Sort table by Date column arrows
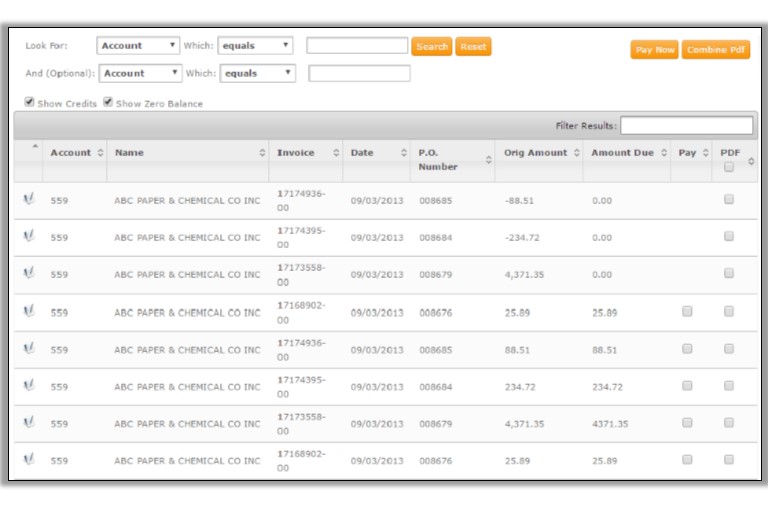 click(404, 153)
